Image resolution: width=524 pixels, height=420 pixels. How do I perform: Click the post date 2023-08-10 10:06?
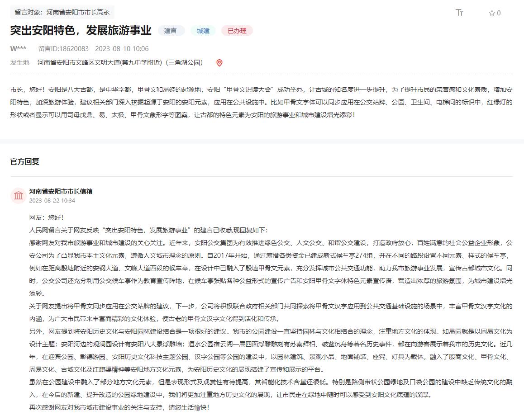[x=122, y=49]
